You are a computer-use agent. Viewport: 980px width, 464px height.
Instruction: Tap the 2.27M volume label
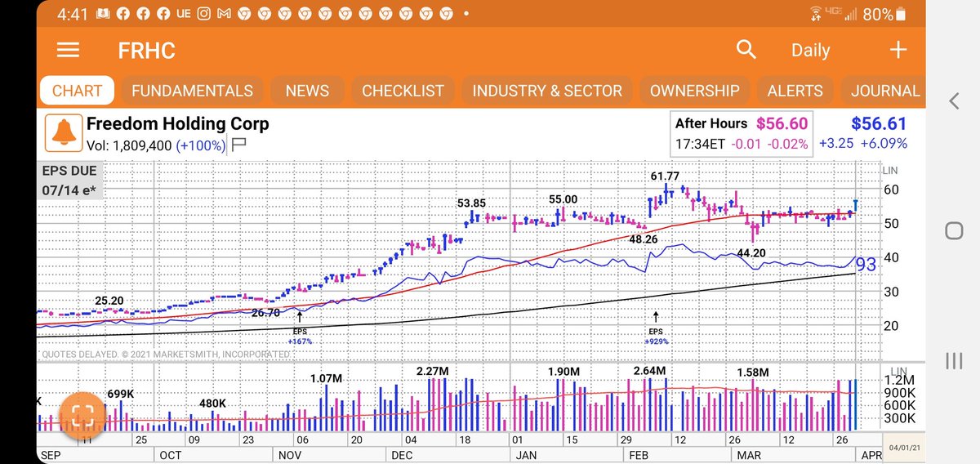432,371
